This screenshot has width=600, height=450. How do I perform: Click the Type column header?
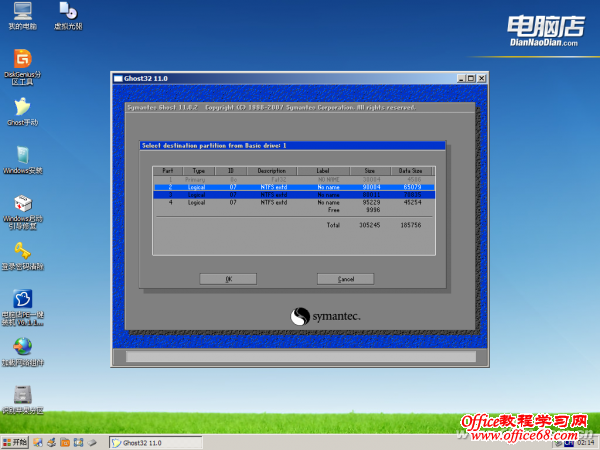click(199, 171)
